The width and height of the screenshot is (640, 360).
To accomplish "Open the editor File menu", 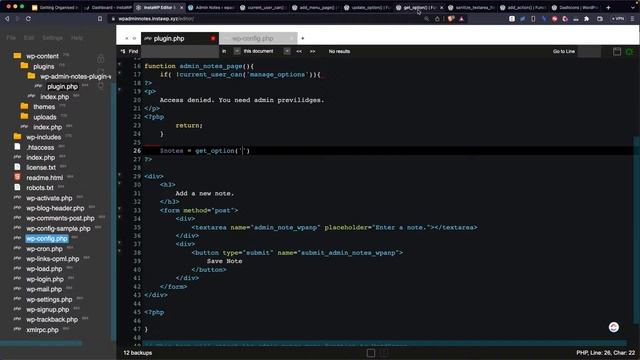I will [11, 38].
